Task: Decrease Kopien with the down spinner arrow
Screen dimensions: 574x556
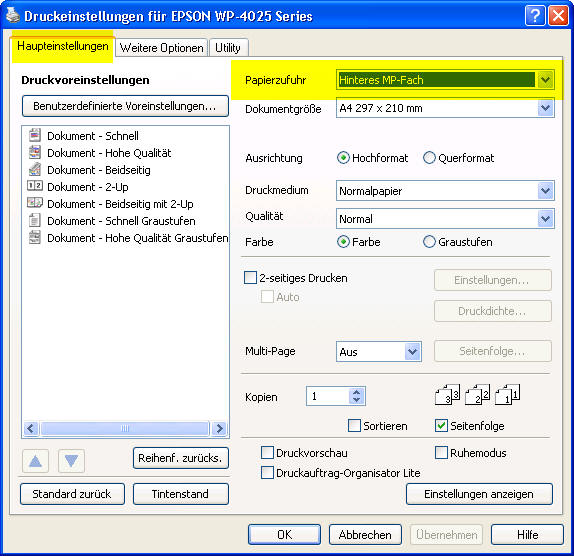Action: point(357,400)
